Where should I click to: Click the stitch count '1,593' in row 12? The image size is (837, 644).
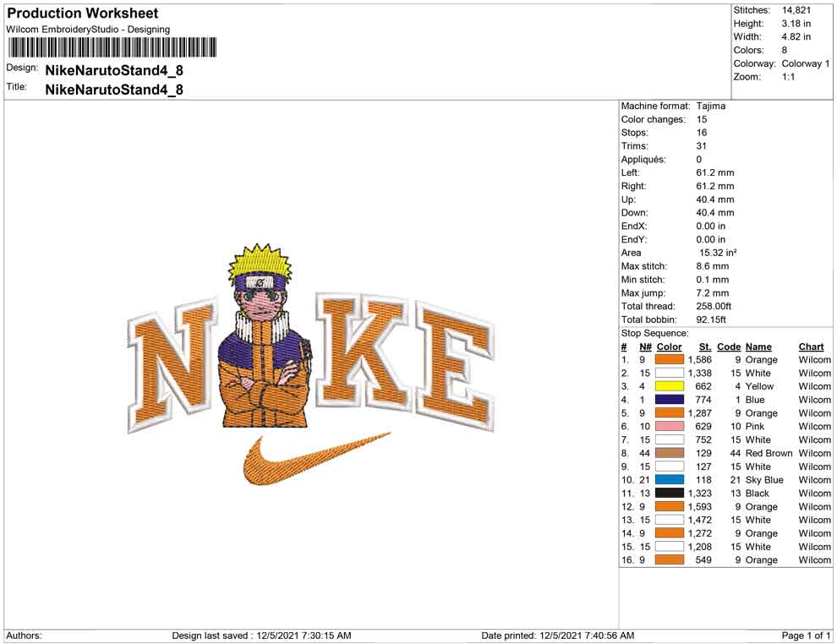click(700, 506)
